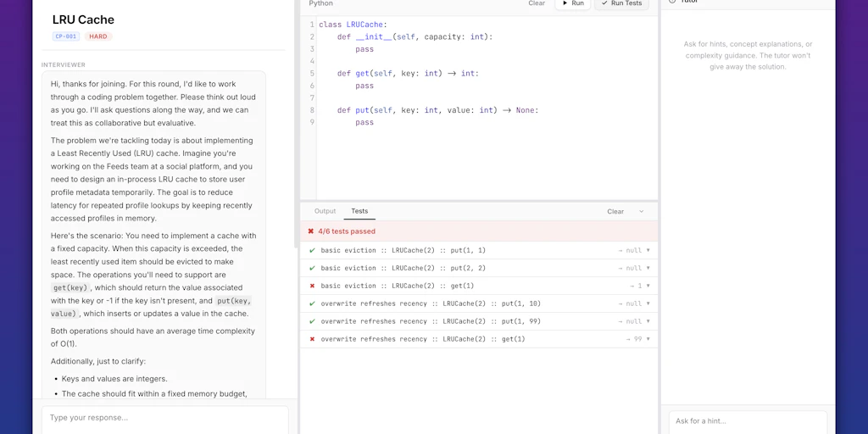Click line number 7 in the gutter
Viewport: 868px width, 434px height.
point(312,97)
